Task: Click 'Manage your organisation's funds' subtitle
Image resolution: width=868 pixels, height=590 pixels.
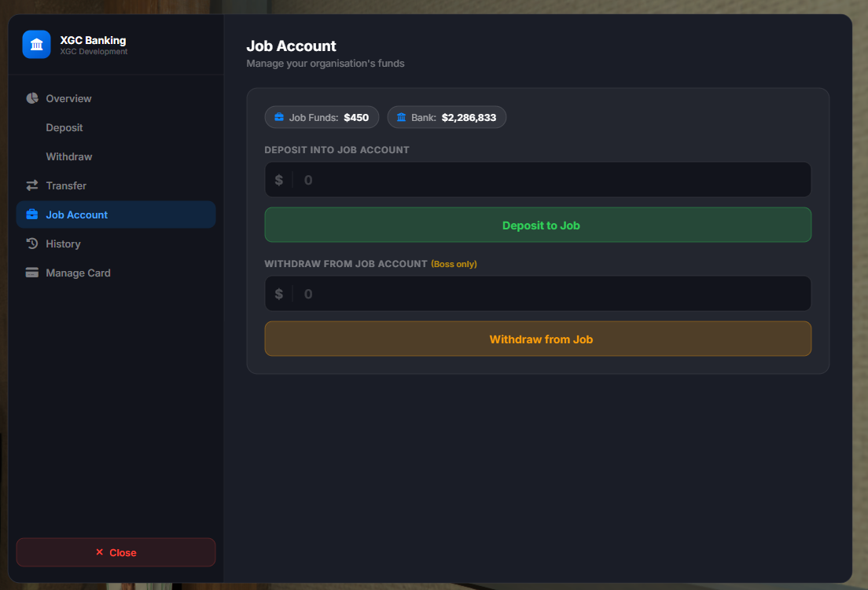Action: point(325,64)
